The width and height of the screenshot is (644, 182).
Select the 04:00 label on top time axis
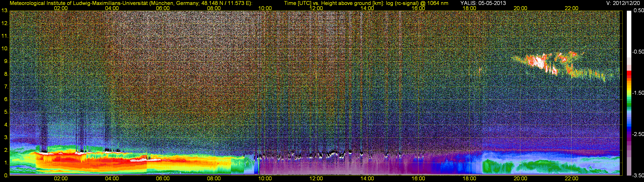tap(112, 8)
